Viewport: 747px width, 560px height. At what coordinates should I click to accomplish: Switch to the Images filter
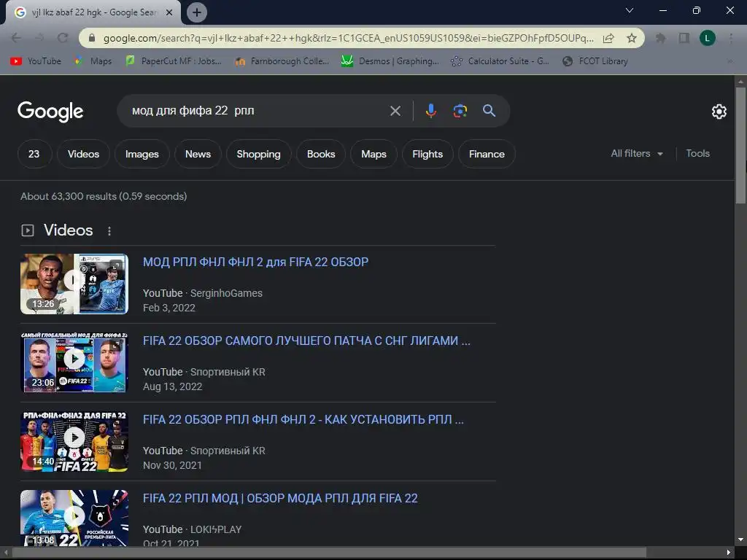(142, 154)
